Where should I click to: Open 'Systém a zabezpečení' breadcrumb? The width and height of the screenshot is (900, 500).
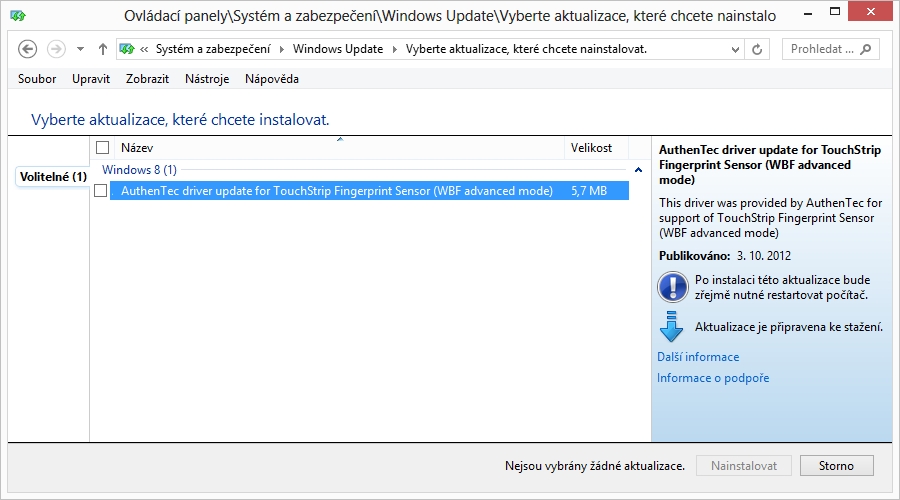213,49
